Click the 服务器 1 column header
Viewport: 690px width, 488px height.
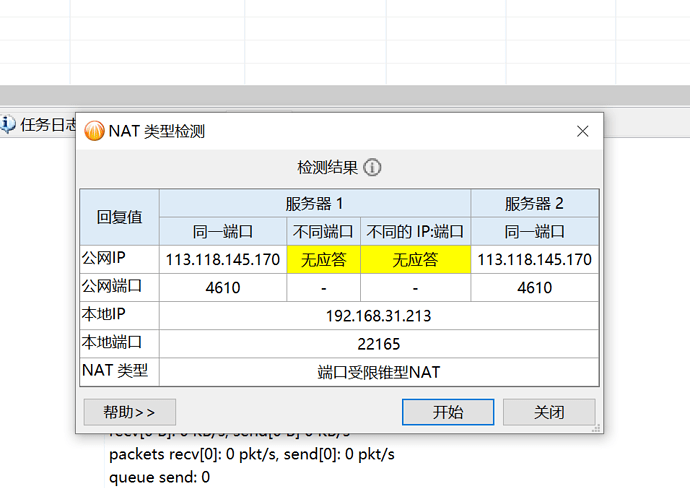[x=315, y=204]
